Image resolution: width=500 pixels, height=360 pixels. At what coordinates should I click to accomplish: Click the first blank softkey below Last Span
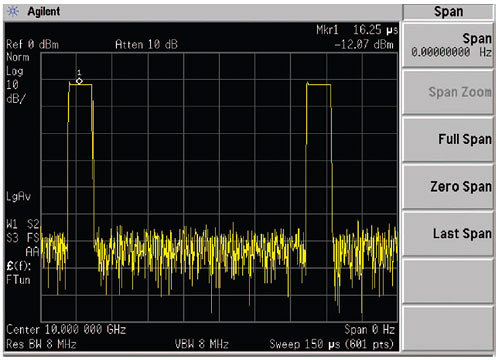448,281
